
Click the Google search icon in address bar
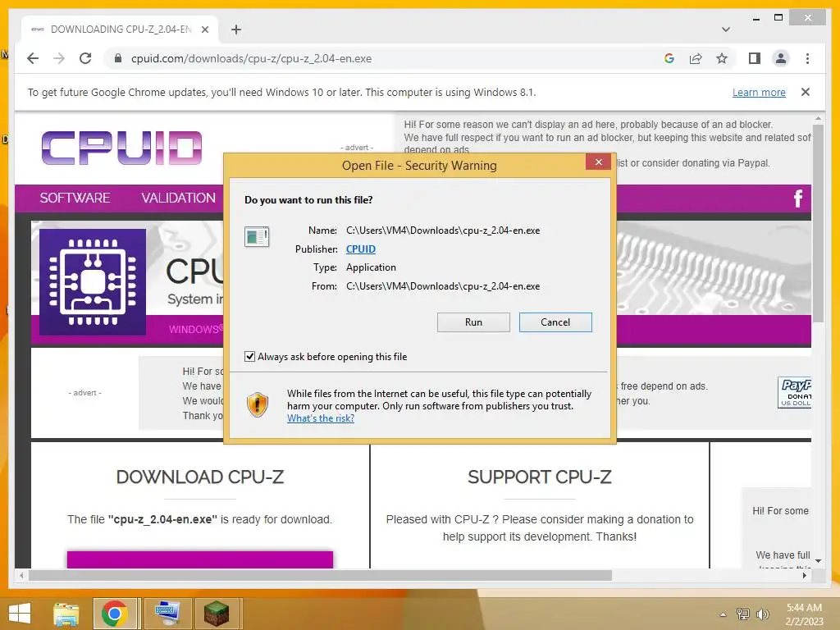(669, 58)
